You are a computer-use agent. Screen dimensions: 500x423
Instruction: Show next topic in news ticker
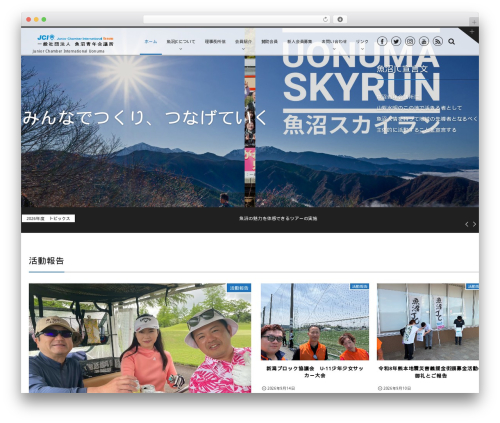tap(474, 224)
